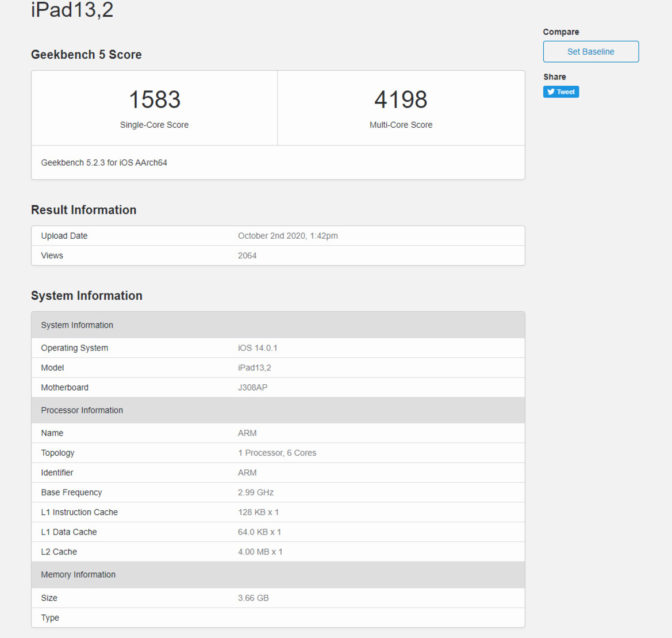Image resolution: width=672 pixels, height=638 pixels.
Task: Select the Multi-Core Score value 4198
Action: [x=401, y=100]
